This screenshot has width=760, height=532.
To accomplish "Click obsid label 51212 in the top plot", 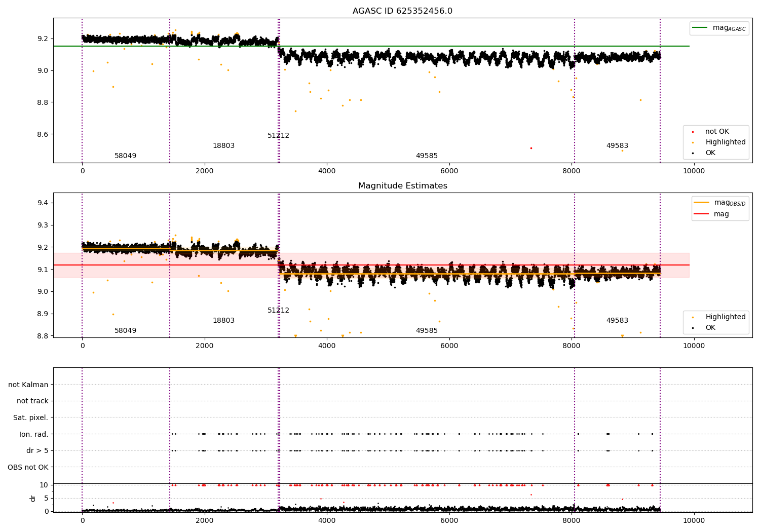I will (278, 136).
